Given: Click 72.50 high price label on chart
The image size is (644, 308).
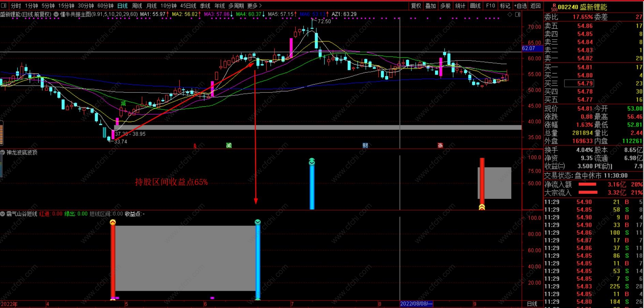Looking at the screenshot, I should [324, 21].
